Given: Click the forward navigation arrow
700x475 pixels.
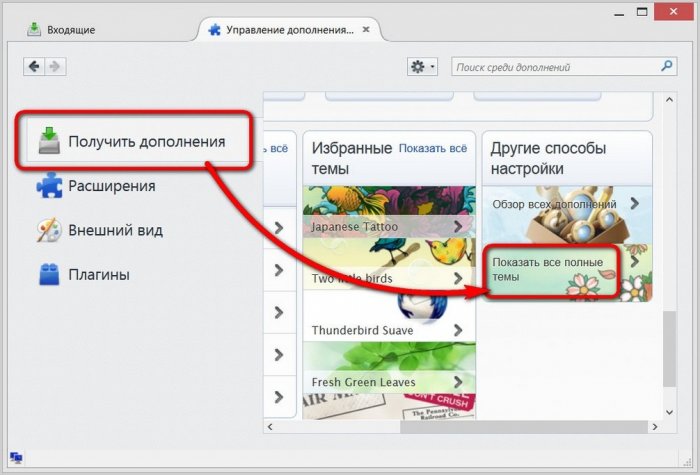Looking at the screenshot, I should click(55, 66).
